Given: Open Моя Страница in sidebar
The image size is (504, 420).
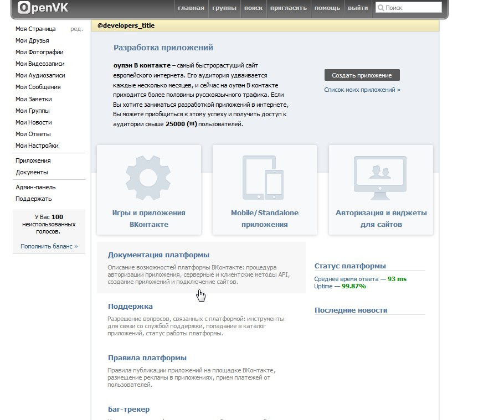Looking at the screenshot, I should click(35, 29).
